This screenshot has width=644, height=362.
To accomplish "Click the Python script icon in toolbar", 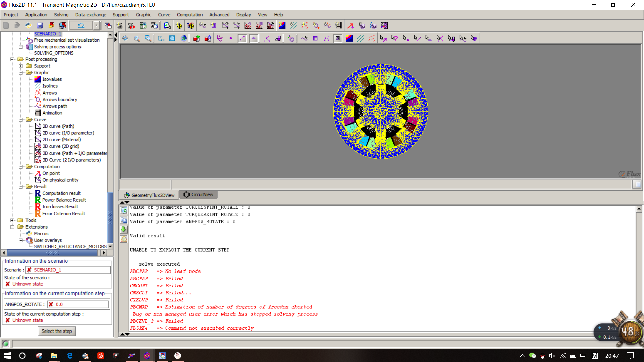I will pyautogui.click(x=29, y=25).
